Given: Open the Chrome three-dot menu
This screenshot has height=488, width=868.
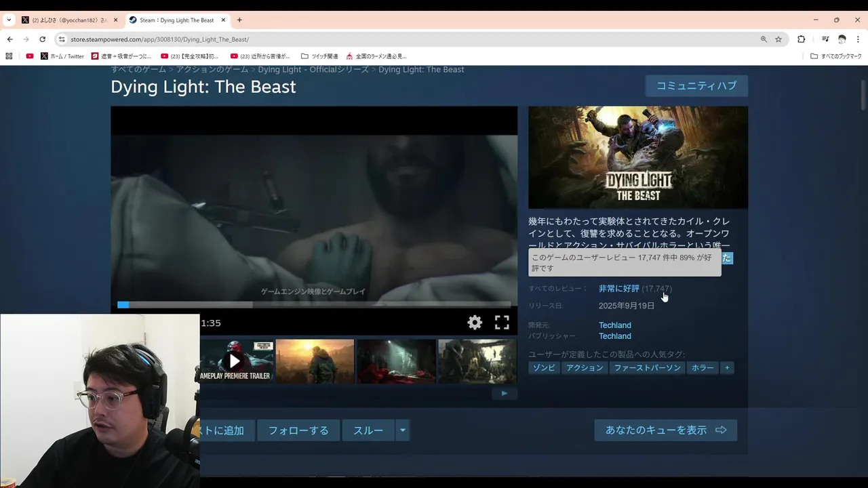Looking at the screenshot, I should point(858,39).
